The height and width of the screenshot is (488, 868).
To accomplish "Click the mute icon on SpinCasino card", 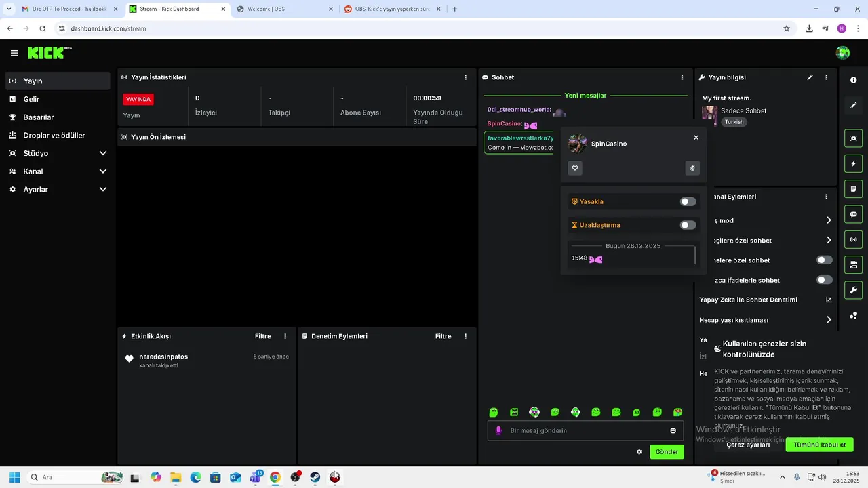I will (x=692, y=168).
